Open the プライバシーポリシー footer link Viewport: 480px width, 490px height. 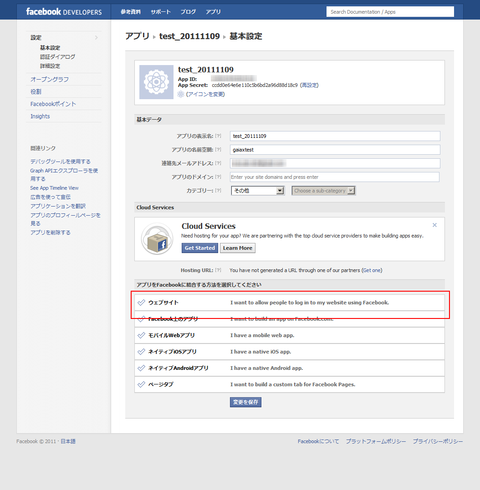[438, 441]
